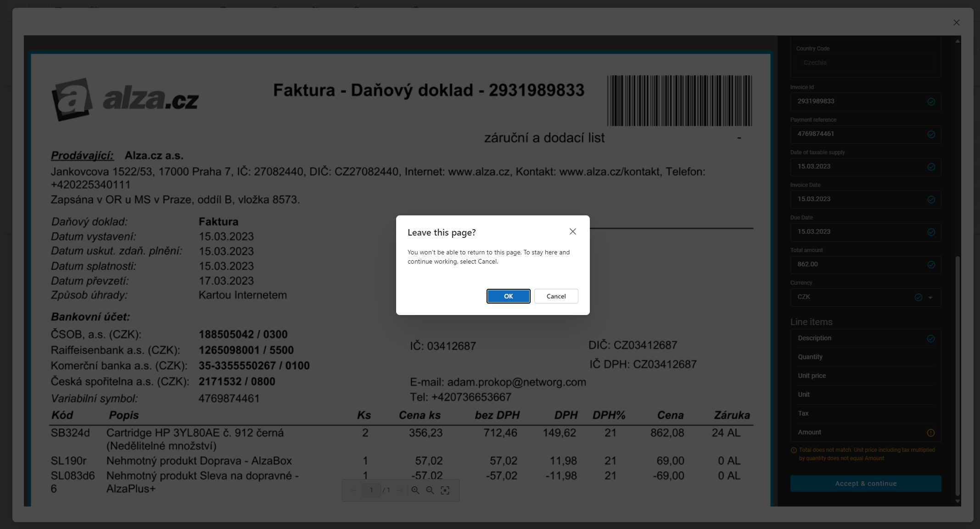
Task: Close the invoice validation panel
Action: click(957, 23)
